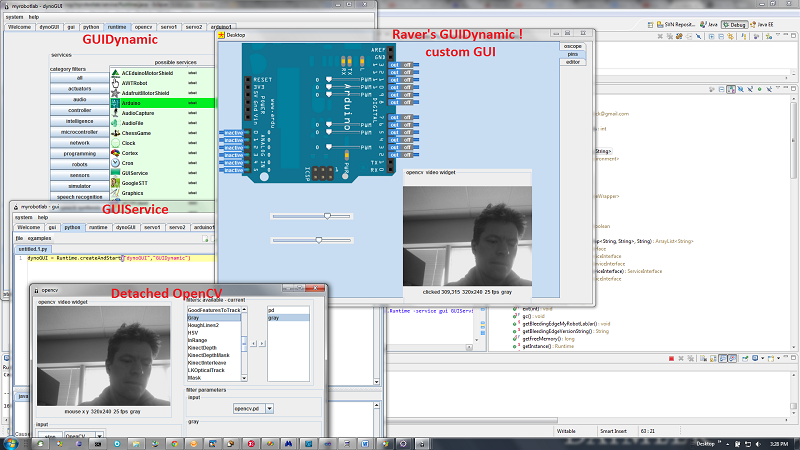800x450 pixels.
Task: Select pd in current filters list
Action: (288, 310)
